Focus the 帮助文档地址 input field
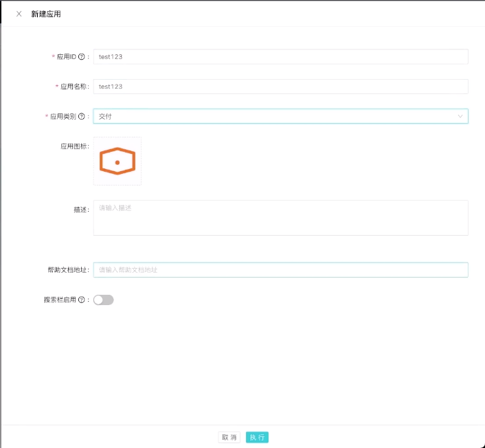This screenshot has width=485, height=448. tap(280, 270)
